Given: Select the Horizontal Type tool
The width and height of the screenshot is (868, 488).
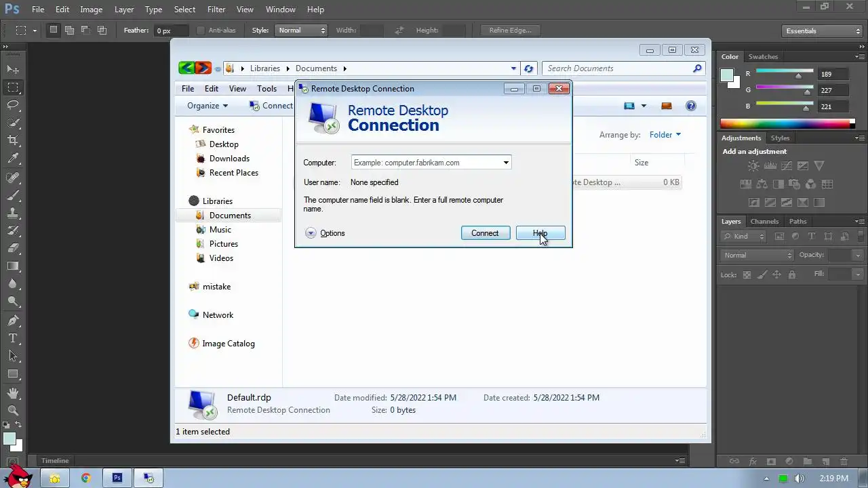Looking at the screenshot, I should (x=13, y=338).
